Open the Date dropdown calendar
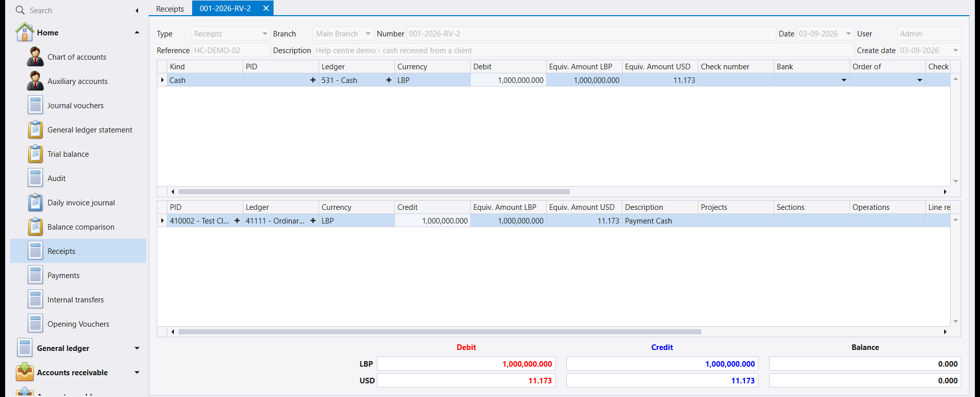This screenshot has width=980, height=397. click(x=849, y=34)
